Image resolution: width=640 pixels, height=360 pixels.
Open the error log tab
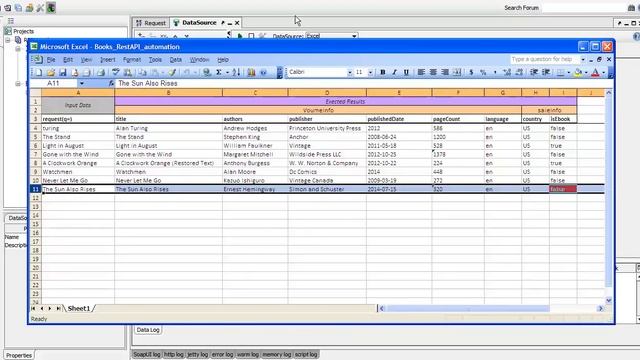click(x=222, y=354)
